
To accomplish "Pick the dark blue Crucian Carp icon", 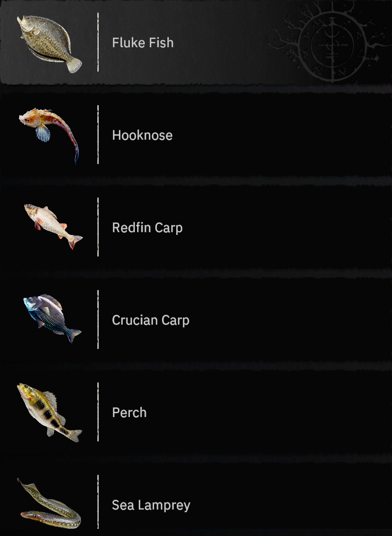I will point(52,318).
